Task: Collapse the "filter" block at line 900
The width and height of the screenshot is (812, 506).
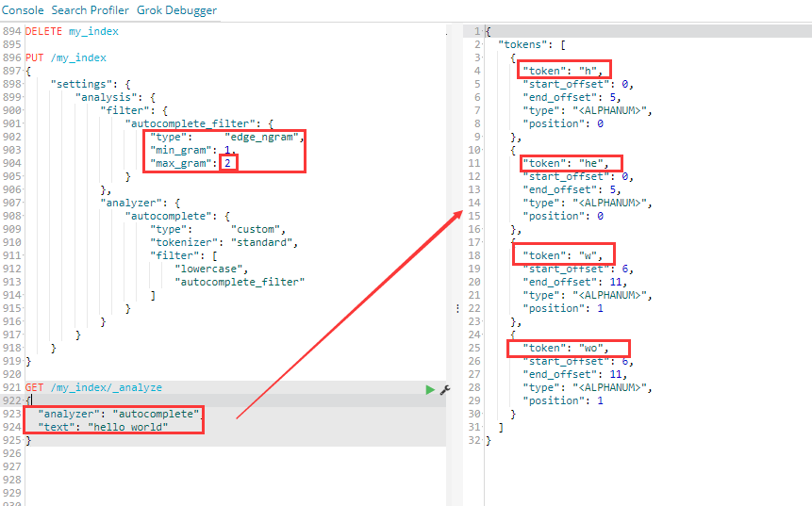Action: pos(23,110)
